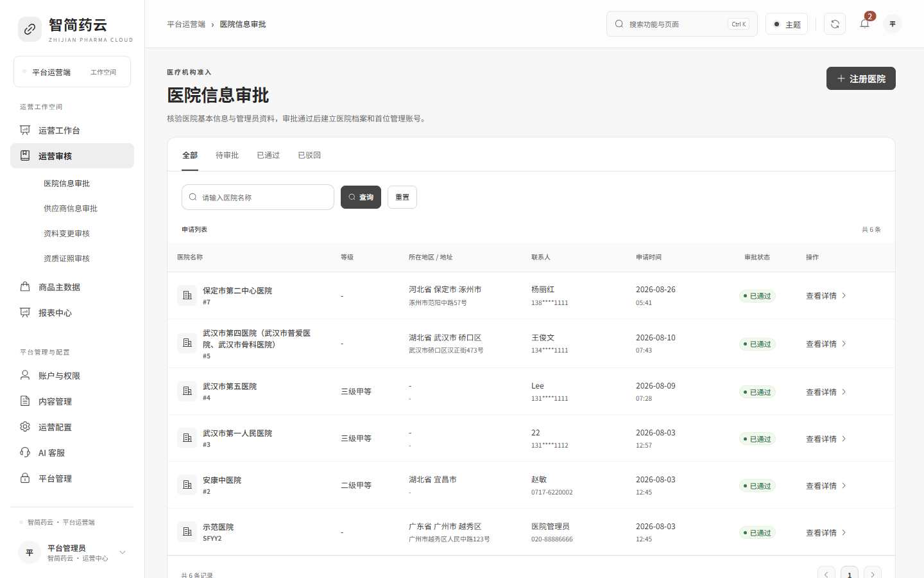
Task: Select page 1 in the pagination
Action: [x=850, y=574]
